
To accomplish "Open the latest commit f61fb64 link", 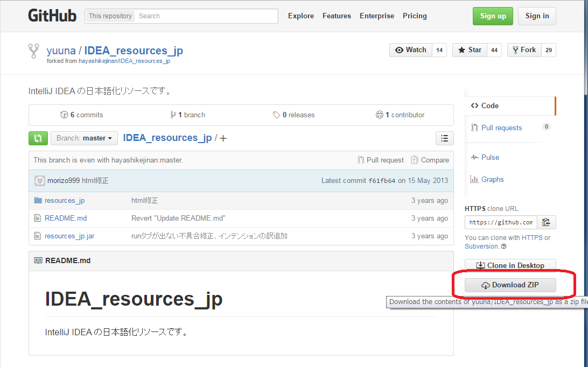I will point(382,181).
